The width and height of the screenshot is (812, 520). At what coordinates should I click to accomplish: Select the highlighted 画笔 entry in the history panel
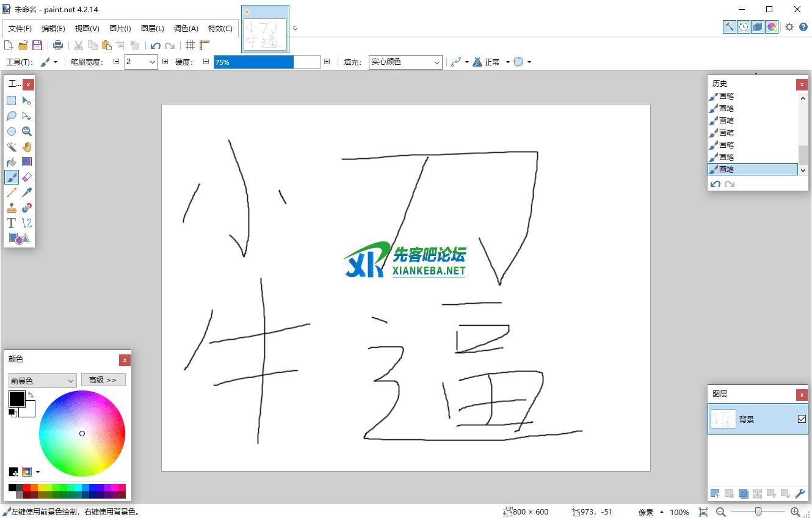click(x=752, y=169)
